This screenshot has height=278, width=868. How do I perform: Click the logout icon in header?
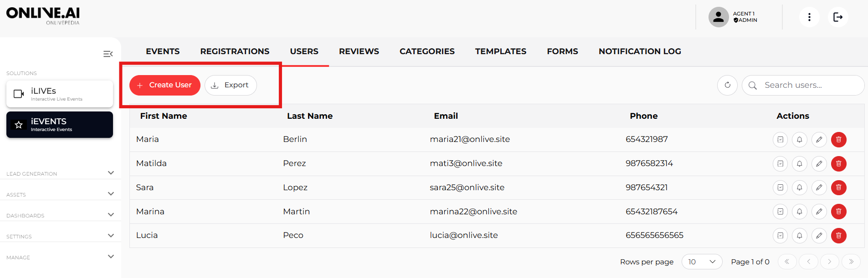coord(837,17)
